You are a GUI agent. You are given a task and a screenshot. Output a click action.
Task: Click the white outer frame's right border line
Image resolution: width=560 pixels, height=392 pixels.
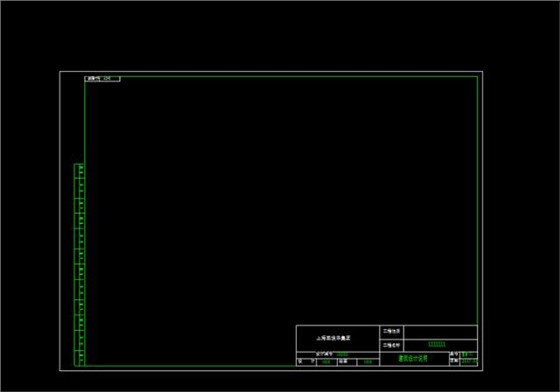tap(482, 221)
